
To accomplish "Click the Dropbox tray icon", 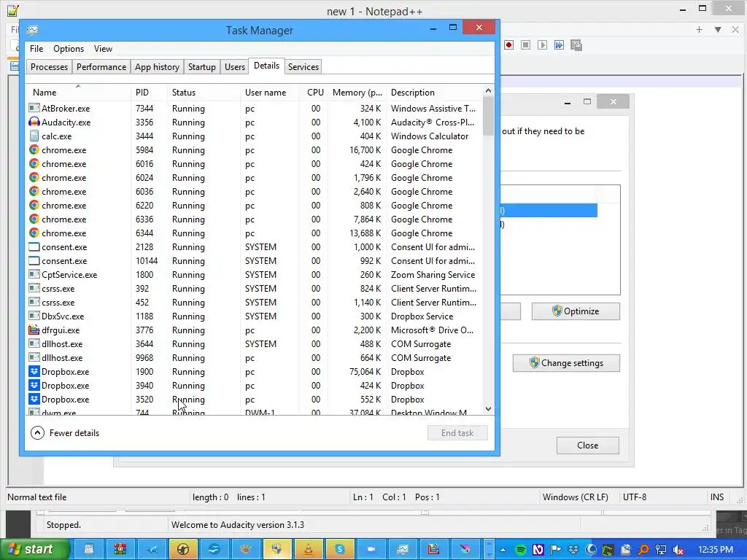I will tap(573, 550).
